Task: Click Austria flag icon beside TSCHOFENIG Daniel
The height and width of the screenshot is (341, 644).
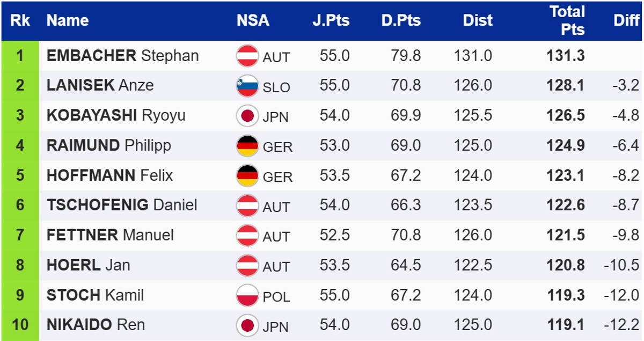Action: click(x=247, y=206)
